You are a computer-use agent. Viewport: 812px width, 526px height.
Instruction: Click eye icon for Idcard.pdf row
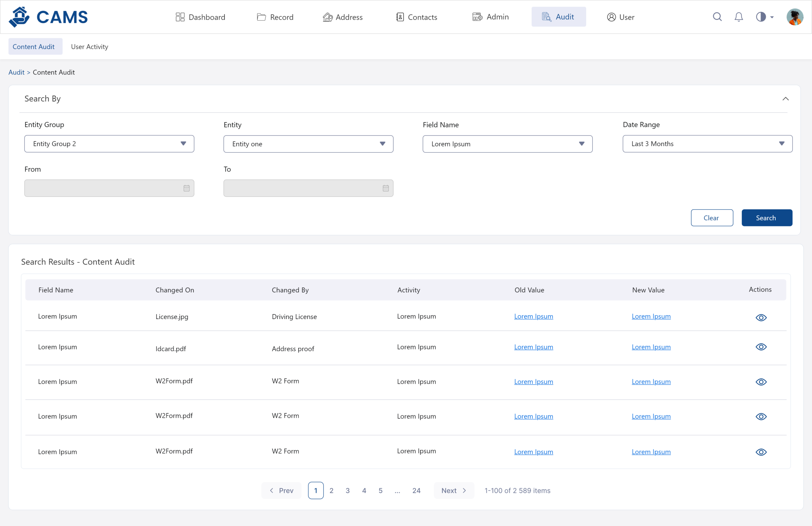(761, 347)
